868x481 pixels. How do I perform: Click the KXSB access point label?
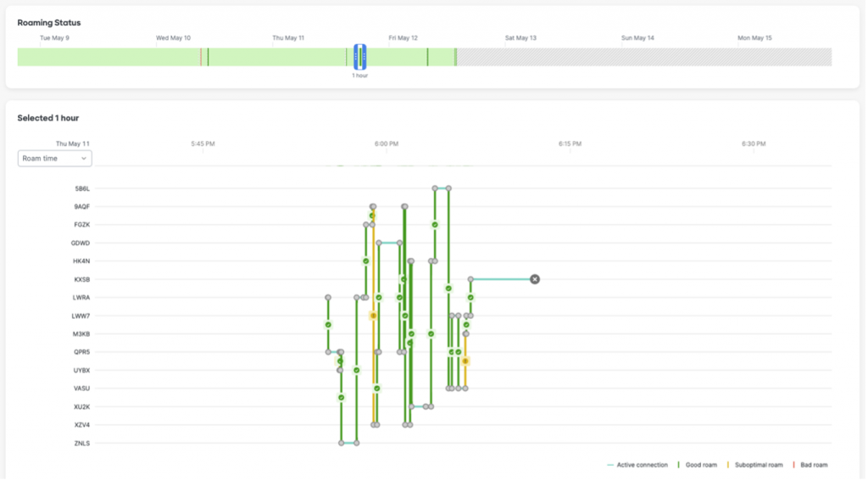pos(81,279)
